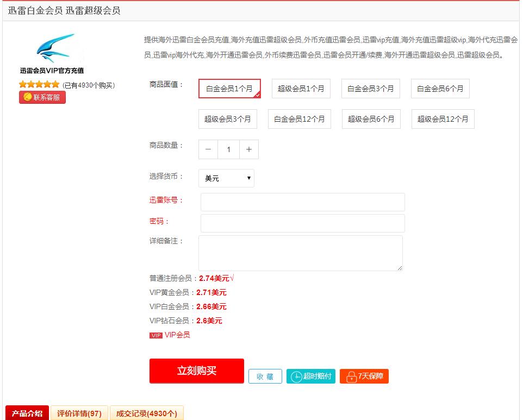Viewport: 523px width, 420px height.
Task: Decrease quantity with minus button
Action: point(208,149)
